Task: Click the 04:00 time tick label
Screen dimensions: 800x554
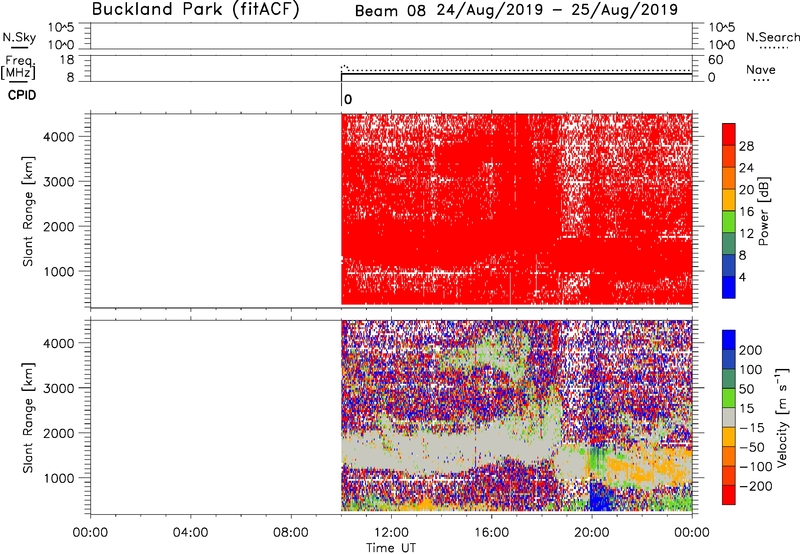Action: [191, 533]
